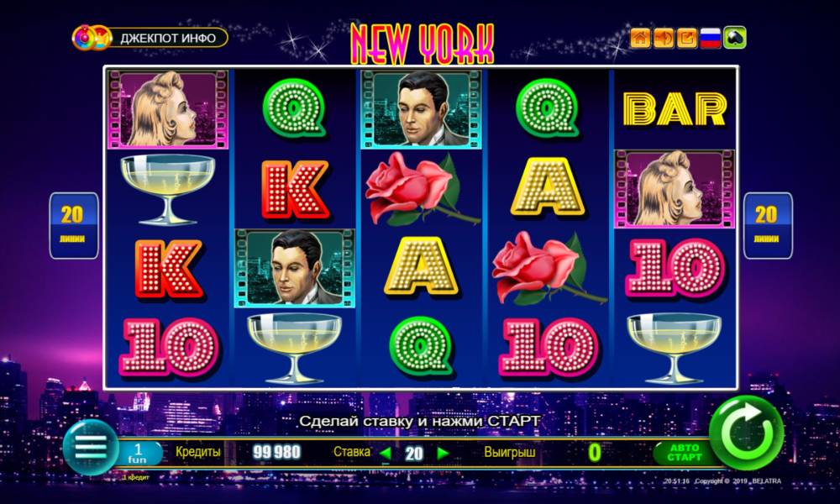Open the ДЖЕКПОТ ИНФО panel
The width and height of the screenshot is (840, 504).
[168, 38]
